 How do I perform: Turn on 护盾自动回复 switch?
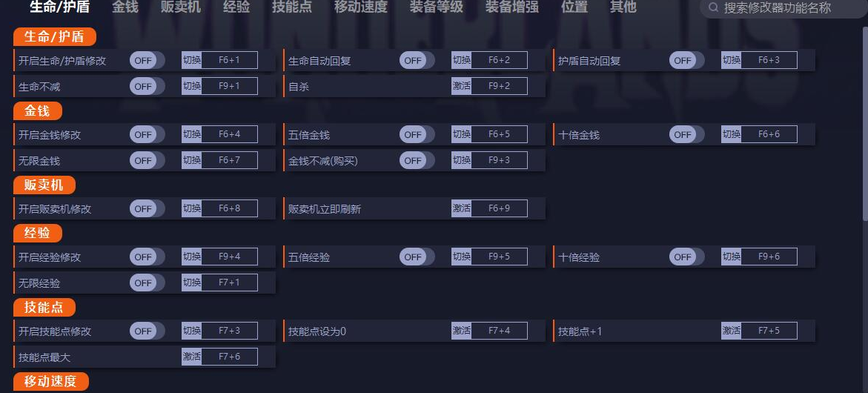coord(686,60)
